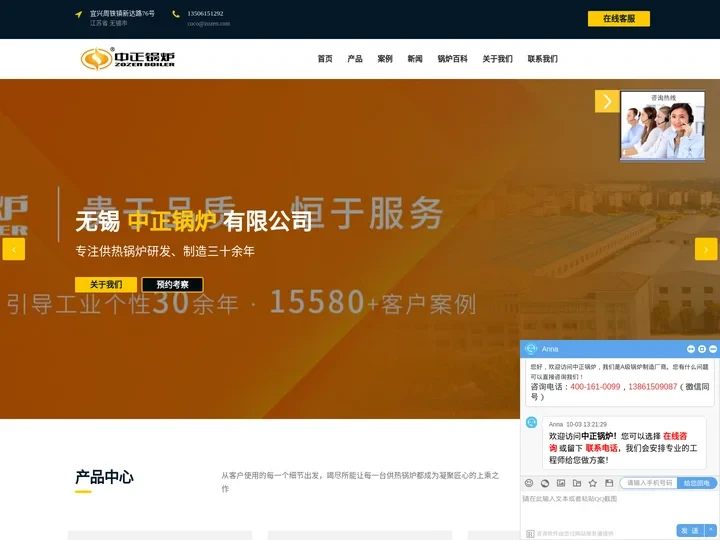Show the next banner slide arrow
Viewport: 720px width, 540px height.
706,249
